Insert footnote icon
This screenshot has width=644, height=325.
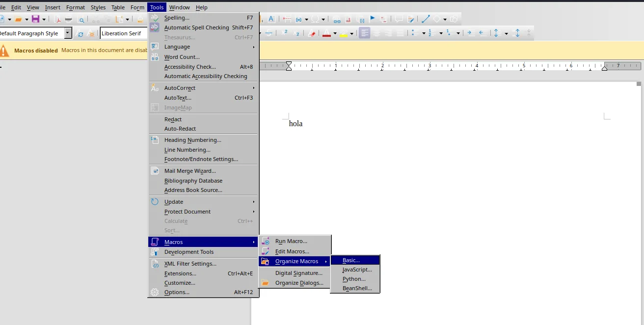(x=349, y=20)
